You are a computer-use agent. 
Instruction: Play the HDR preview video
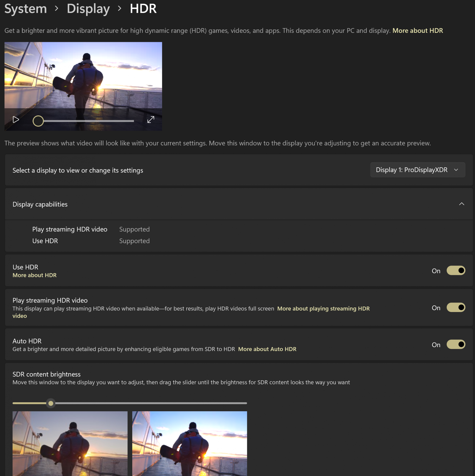(x=16, y=120)
